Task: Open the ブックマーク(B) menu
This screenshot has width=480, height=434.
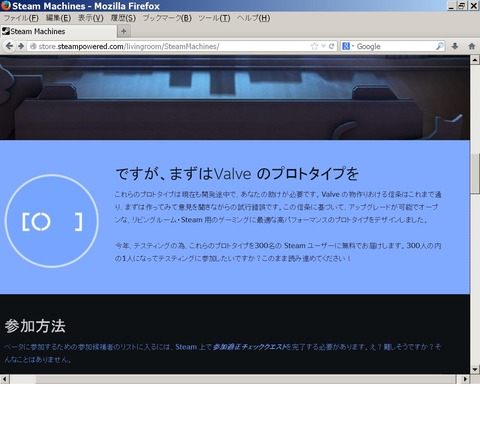Action: [167, 18]
